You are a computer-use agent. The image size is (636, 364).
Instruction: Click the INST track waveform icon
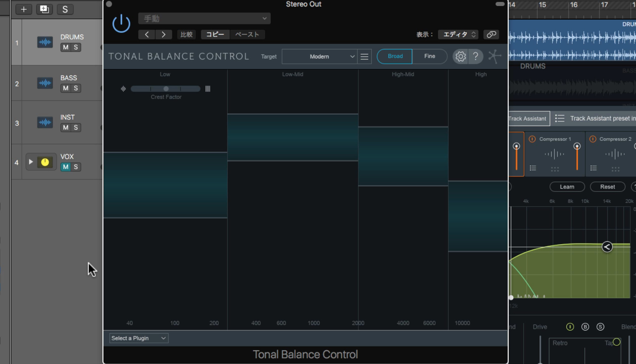[45, 122]
